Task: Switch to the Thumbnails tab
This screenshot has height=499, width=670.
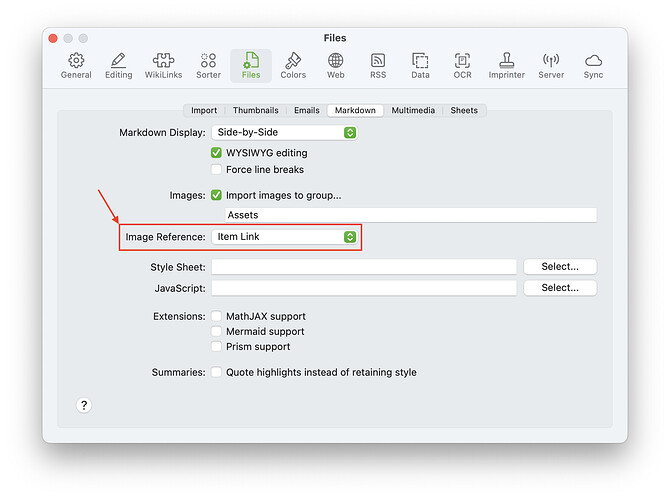Action: 256,110
